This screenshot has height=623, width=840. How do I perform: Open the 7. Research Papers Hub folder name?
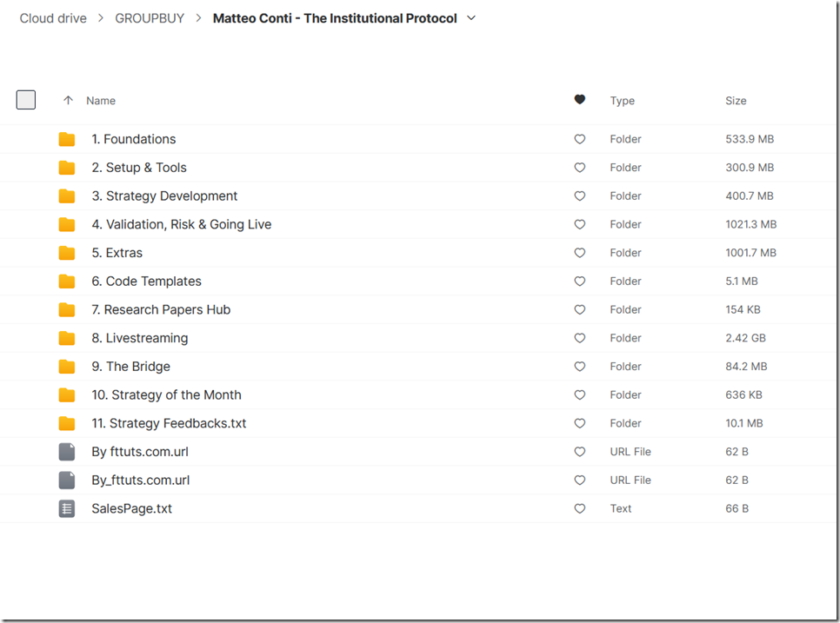[161, 309]
